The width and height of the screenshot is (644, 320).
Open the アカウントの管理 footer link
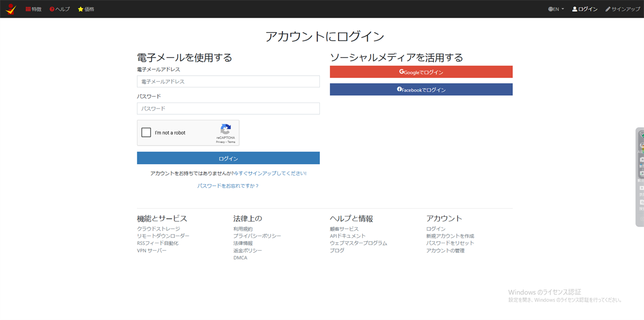click(x=445, y=250)
